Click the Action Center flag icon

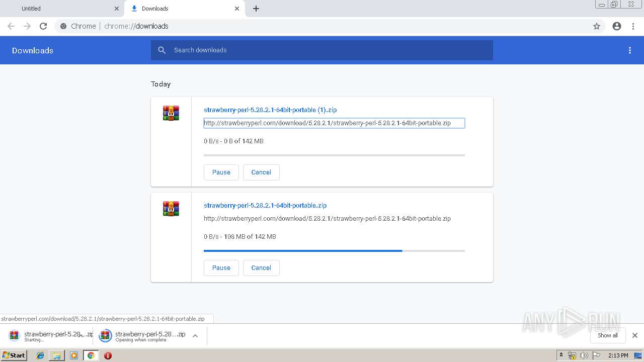click(595, 355)
